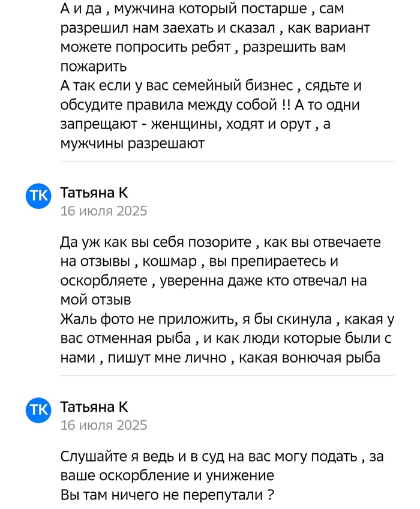Click the 16 июля 2025 date above the court review
The image size is (420, 509).
point(103,425)
